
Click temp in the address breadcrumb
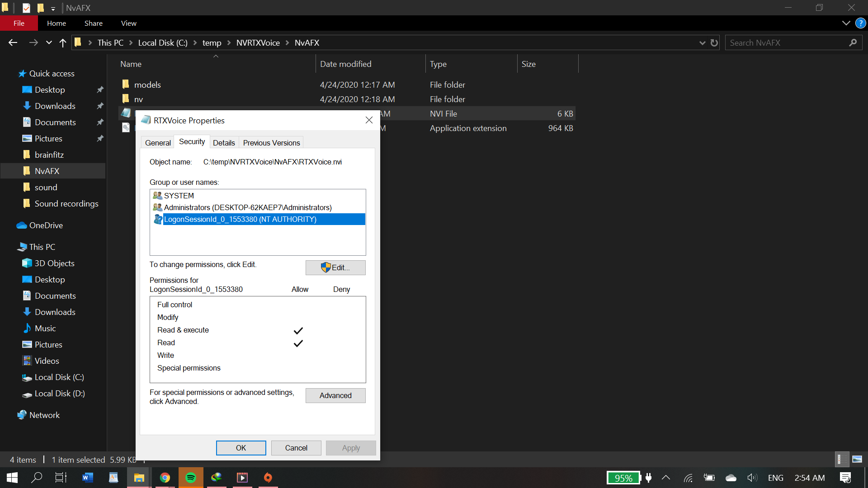point(212,42)
